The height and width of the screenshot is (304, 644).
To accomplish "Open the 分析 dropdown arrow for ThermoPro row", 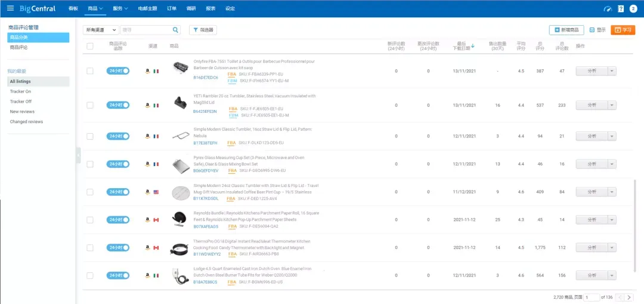I will click(x=612, y=248).
